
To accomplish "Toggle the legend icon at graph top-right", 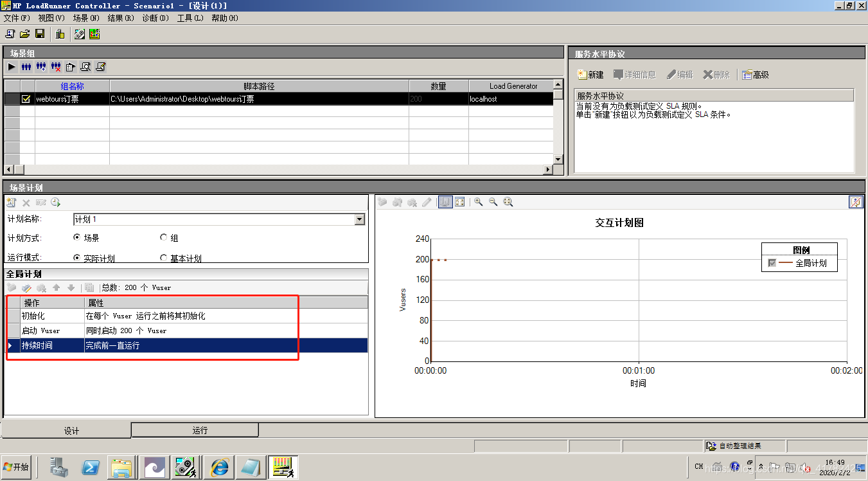I will click(856, 202).
